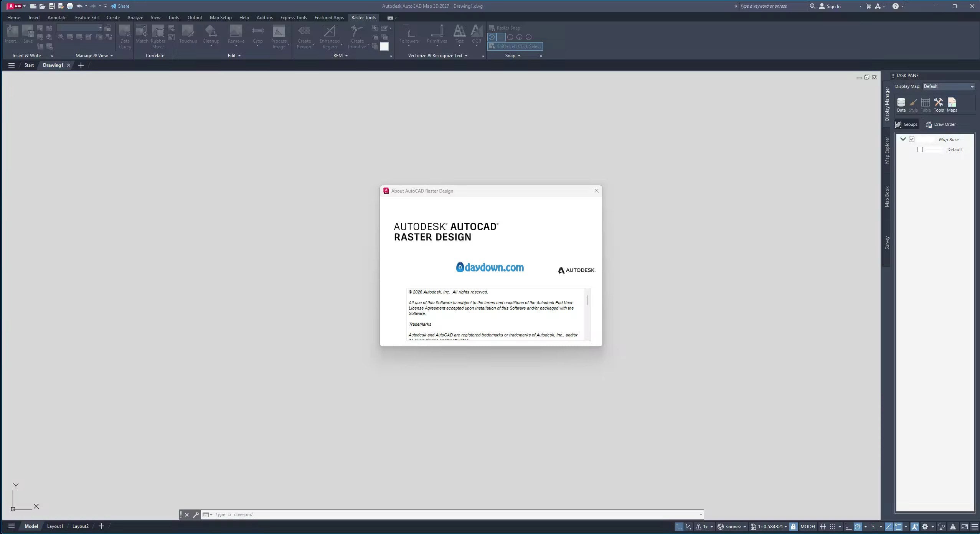Image resolution: width=980 pixels, height=534 pixels.
Task: Open the coordinate system <none> dropdown
Action: coord(733,527)
